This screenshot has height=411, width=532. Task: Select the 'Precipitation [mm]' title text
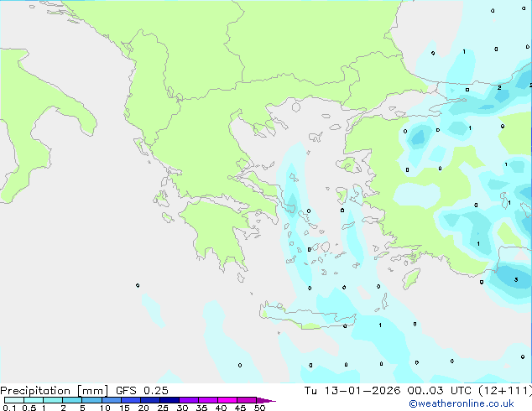[54, 391]
